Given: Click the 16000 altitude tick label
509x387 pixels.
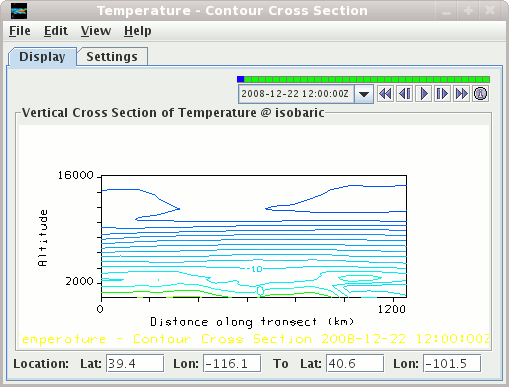Looking at the screenshot, I should click(x=76, y=175).
